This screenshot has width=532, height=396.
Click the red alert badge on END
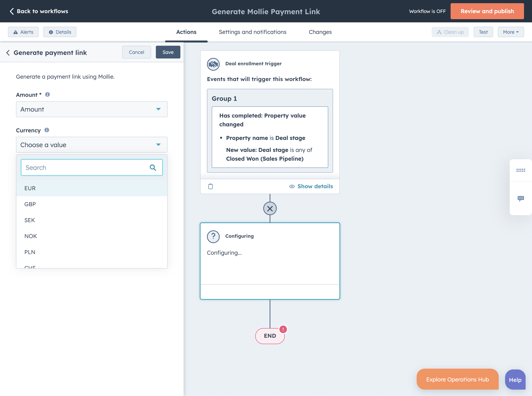pyautogui.click(x=283, y=329)
